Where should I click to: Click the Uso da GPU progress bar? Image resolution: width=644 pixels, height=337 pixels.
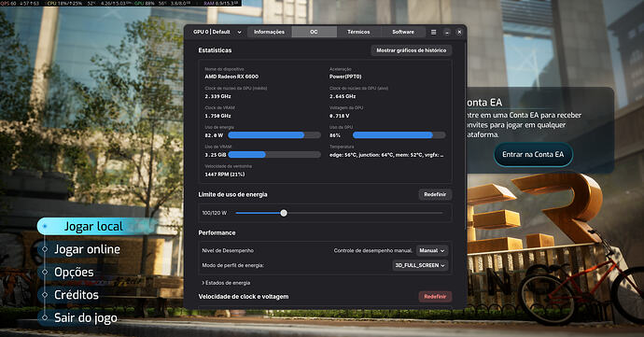point(399,135)
